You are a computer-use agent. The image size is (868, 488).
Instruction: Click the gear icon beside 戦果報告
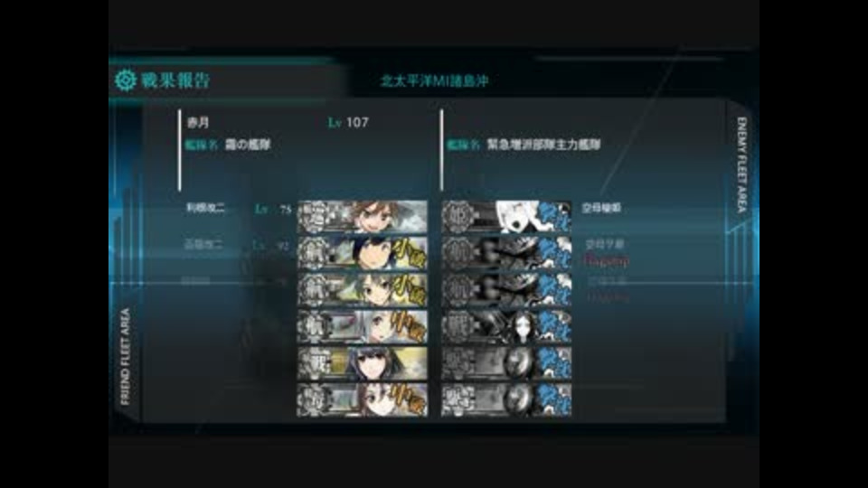pyautogui.click(x=126, y=80)
